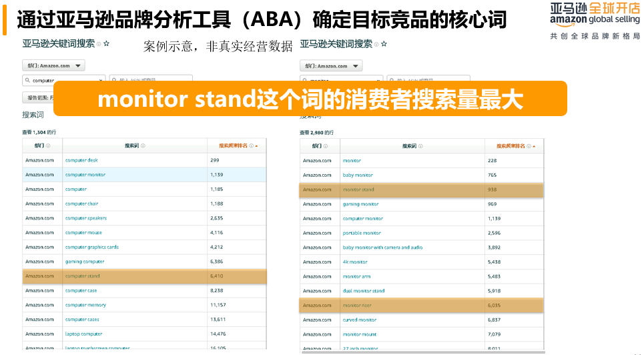Select the rank value 228 in the monitor row
Image resolution: width=644 pixels, height=355 pixels.
point(492,161)
